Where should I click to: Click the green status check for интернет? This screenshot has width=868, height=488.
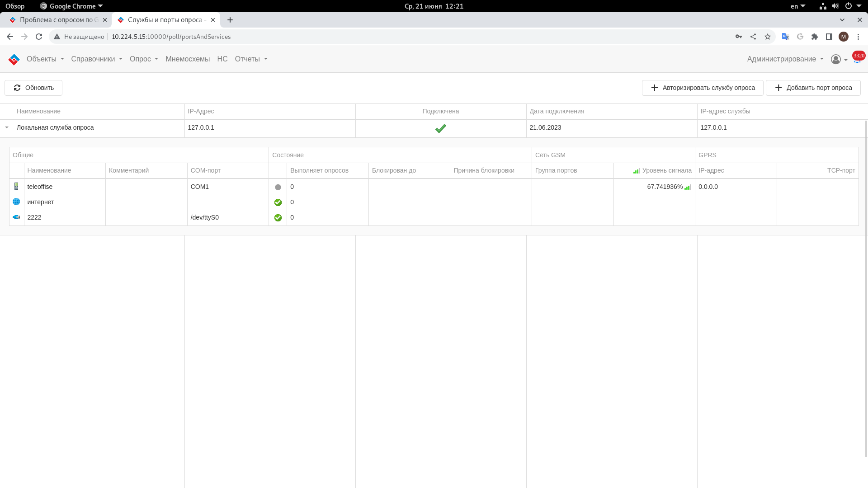point(278,202)
